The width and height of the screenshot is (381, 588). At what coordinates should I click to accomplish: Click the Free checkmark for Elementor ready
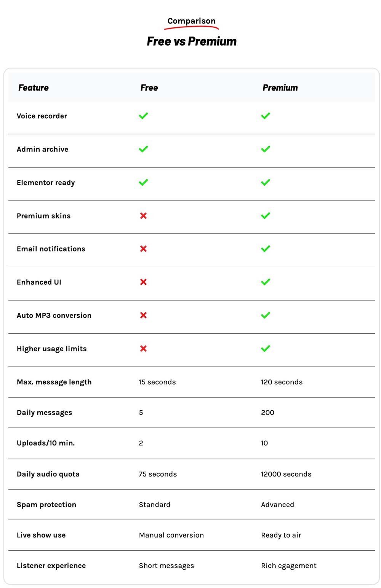tap(143, 182)
